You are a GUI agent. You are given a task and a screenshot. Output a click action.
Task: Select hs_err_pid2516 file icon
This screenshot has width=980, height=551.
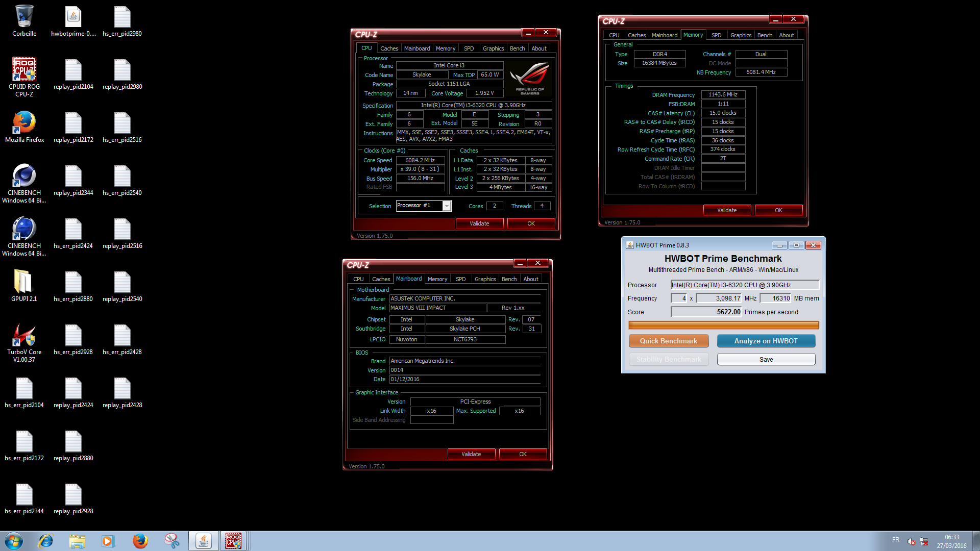pyautogui.click(x=122, y=128)
